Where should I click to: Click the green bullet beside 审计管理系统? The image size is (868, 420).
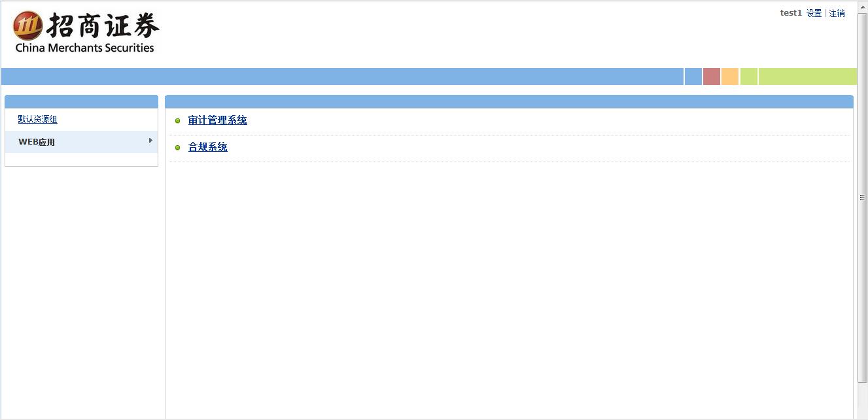(177, 121)
